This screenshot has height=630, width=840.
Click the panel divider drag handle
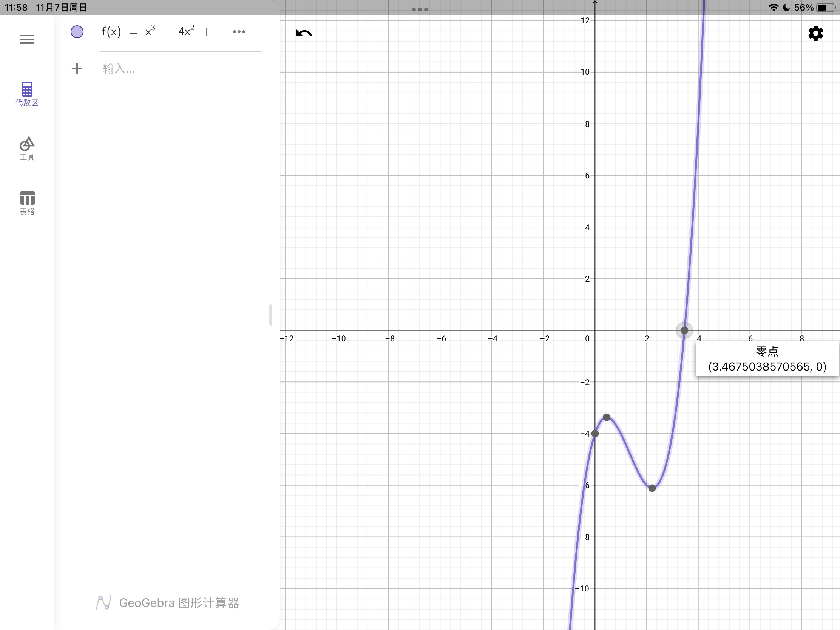point(271,315)
